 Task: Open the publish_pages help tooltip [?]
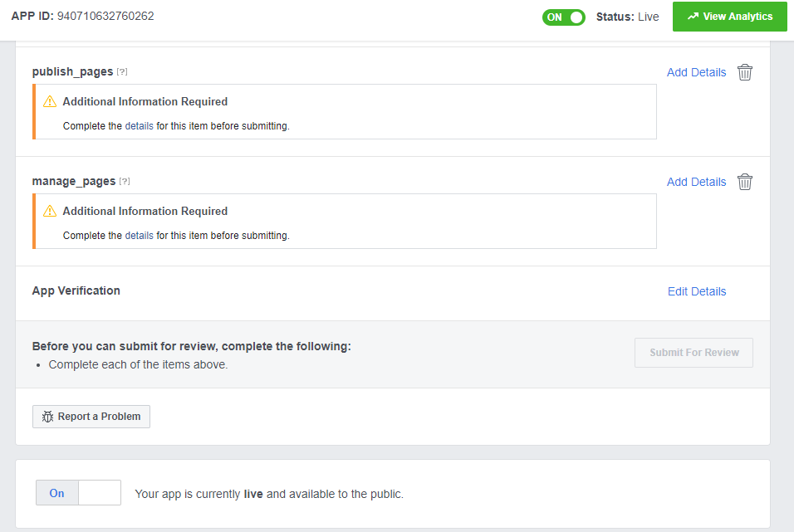122,72
